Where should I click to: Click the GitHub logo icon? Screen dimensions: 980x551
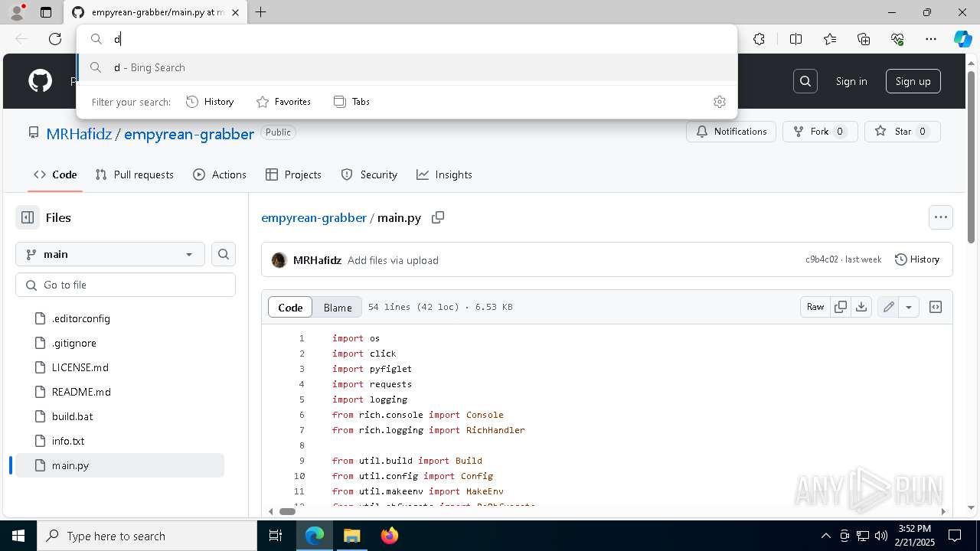[40, 81]
